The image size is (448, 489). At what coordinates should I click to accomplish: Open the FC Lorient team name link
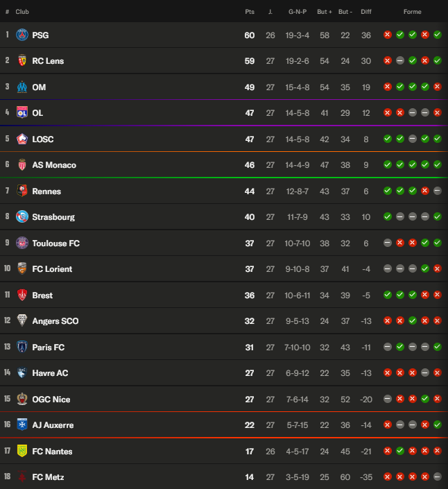point(52,269)
